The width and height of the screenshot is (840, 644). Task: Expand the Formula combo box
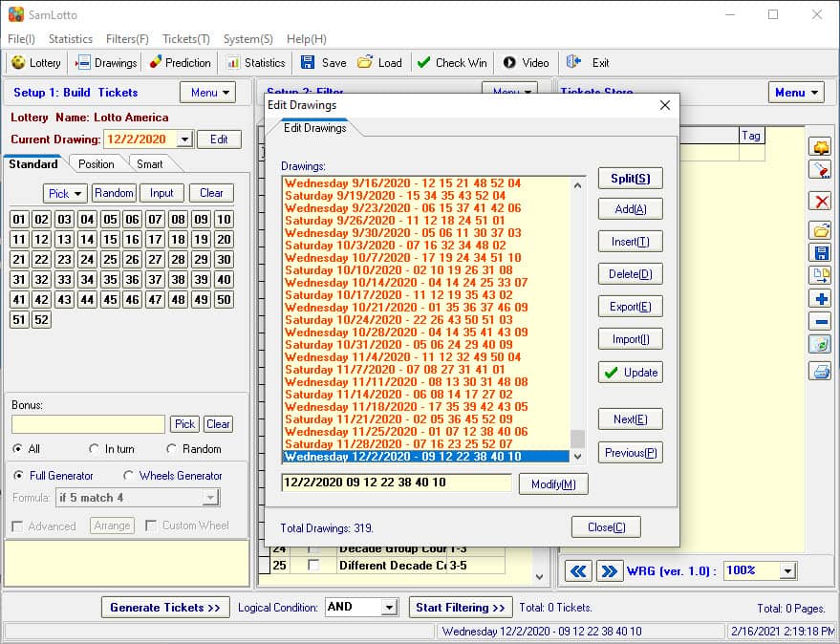(x=210, y=498)
